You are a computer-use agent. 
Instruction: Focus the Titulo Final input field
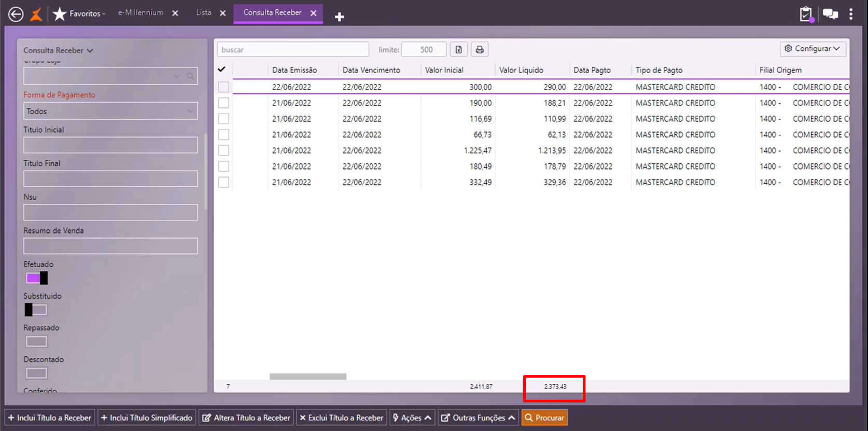pos(110,178)
